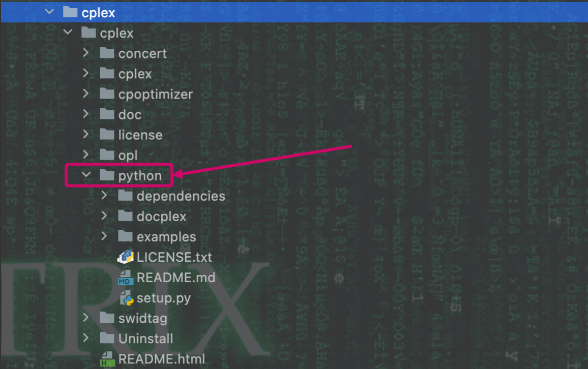Open the README.html file

point(160,359)
